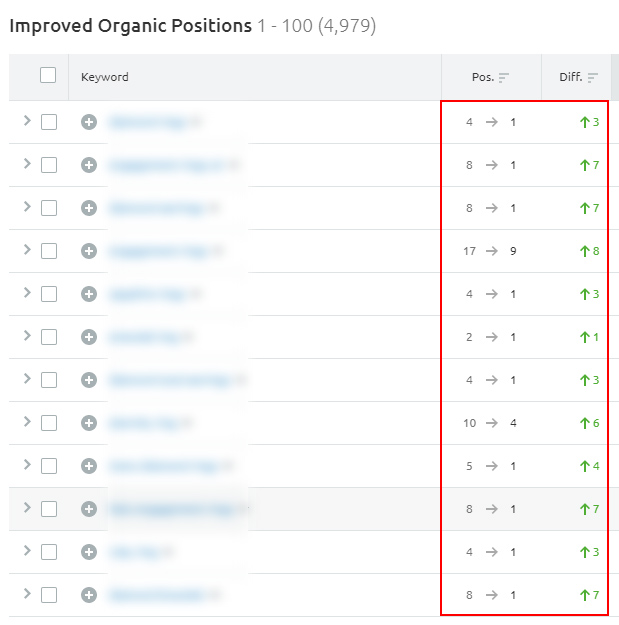Expand the row with position 17 → 9

[27, 250]
